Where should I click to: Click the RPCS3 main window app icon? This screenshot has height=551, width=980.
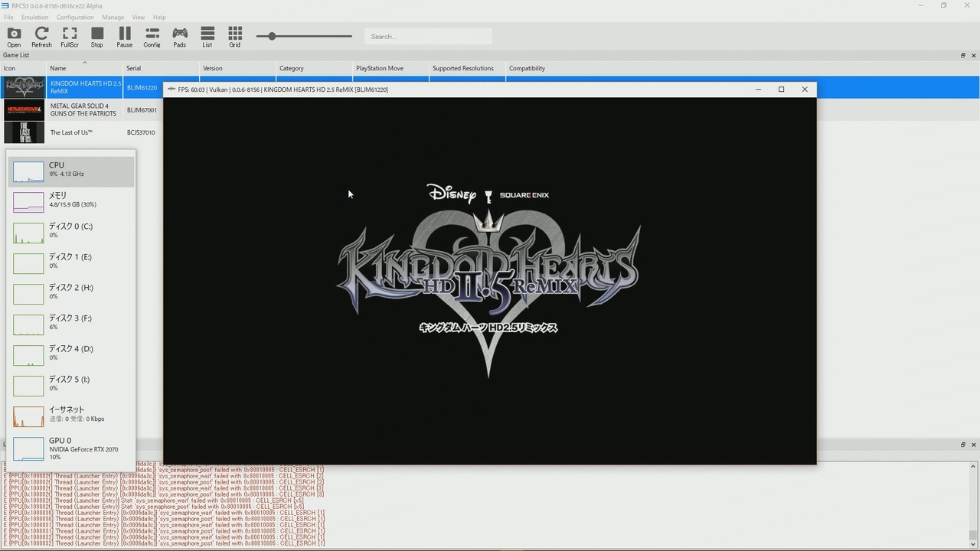(x=5, y=5)
